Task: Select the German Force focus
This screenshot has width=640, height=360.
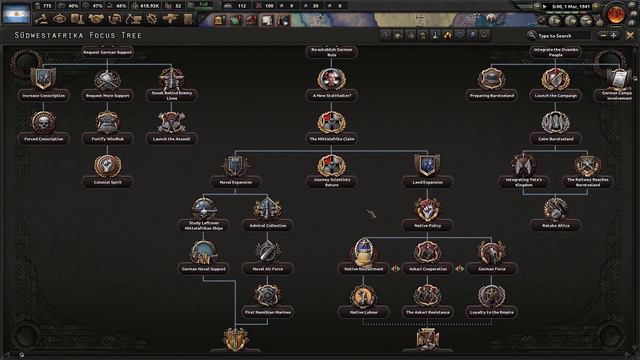Action: pyautogui.click(x=491, y=257)
